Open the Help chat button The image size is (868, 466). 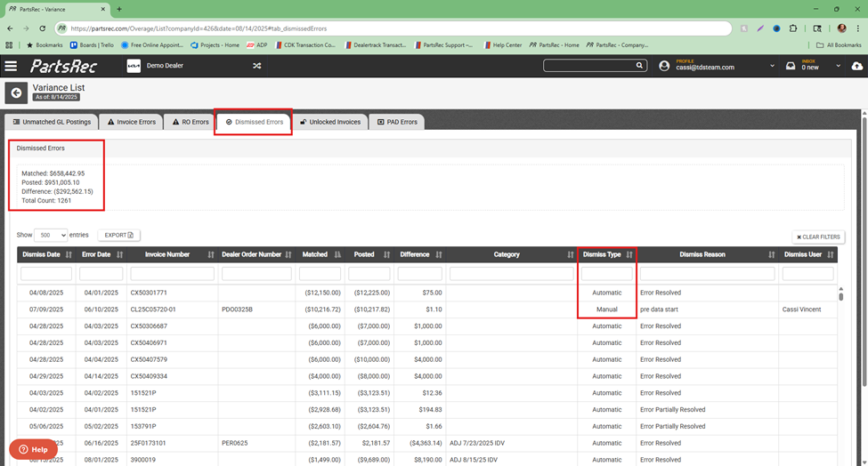(x=33, y=449)
